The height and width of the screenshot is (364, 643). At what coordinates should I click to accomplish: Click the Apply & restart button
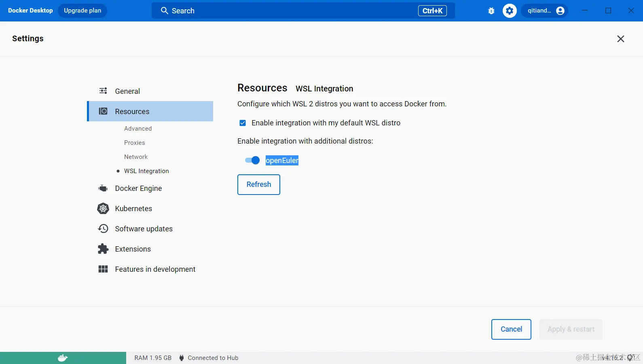click(x=571, y=329)
